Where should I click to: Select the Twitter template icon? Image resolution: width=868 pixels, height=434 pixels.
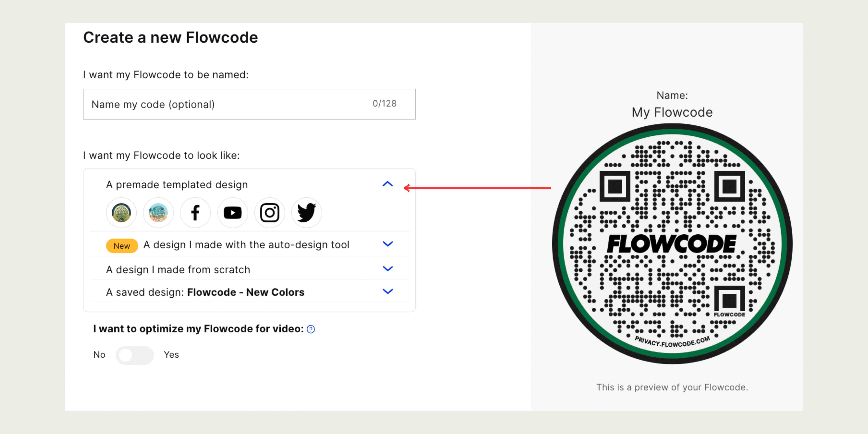pyautogui.click(x=307, y=213)
